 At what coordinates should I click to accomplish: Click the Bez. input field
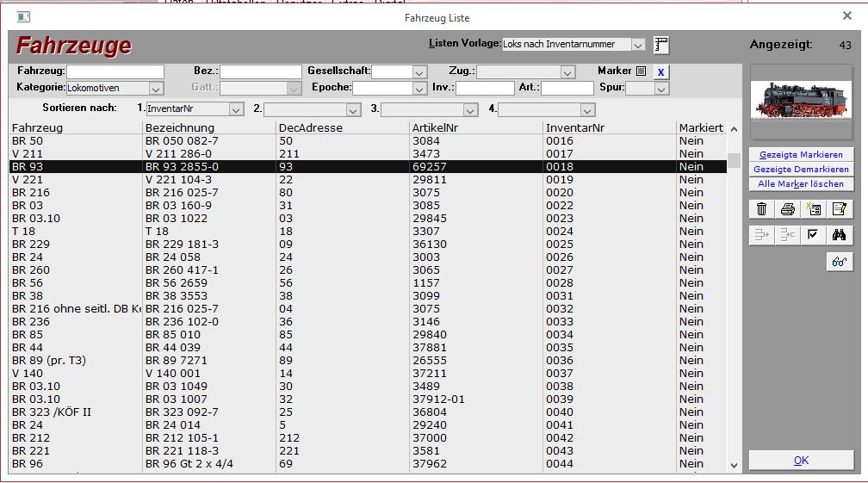tap(261, 71)
